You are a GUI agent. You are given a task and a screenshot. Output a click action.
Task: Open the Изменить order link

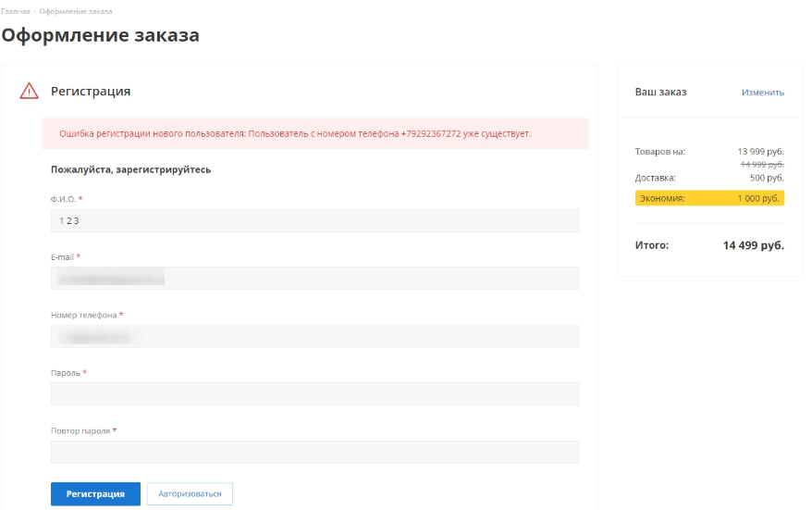763,93
